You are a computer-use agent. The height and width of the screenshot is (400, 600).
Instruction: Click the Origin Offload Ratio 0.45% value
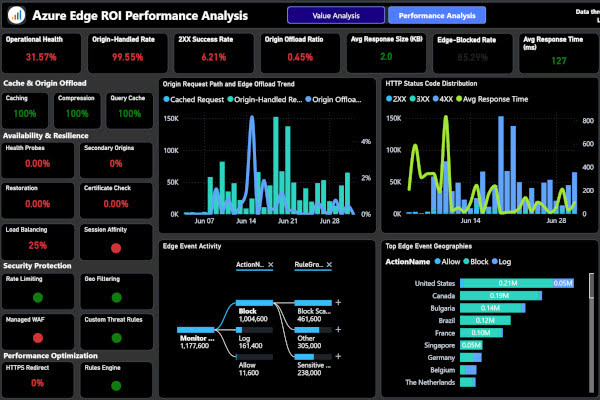tap(300, 57)
